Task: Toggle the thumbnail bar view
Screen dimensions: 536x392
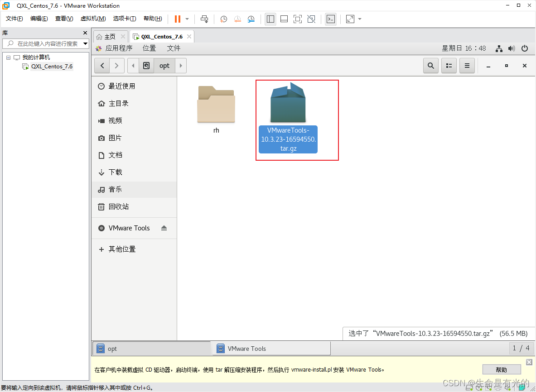Action: (284, 19)
